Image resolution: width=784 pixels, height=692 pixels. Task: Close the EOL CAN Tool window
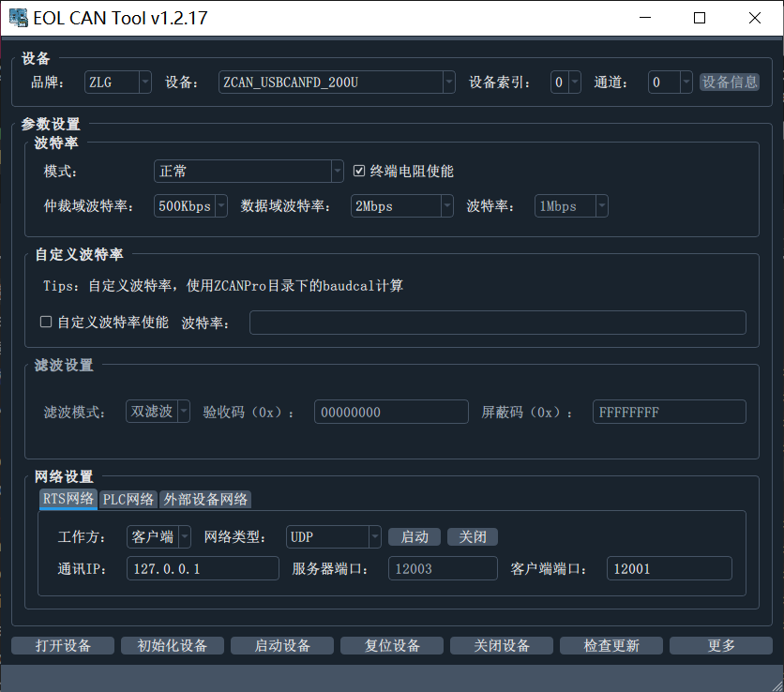pyautogui.click(x=755, y=18)
